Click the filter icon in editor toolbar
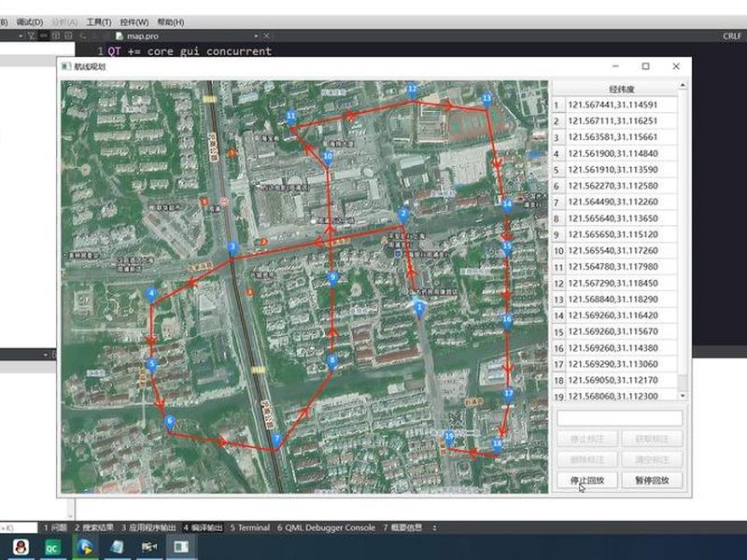 31,35
